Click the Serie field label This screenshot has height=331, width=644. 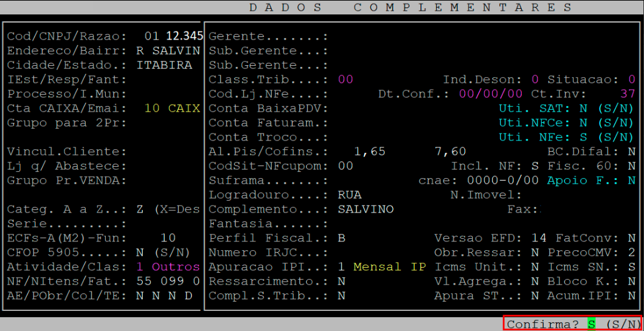[67, 224]
